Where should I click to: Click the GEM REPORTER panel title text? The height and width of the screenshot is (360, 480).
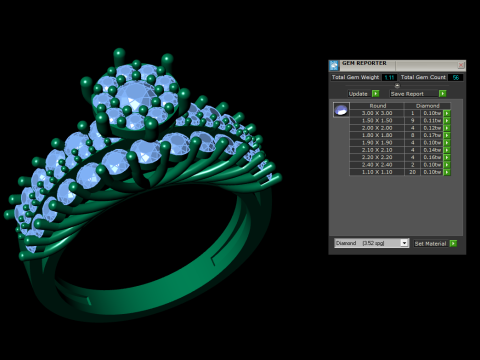364,63
